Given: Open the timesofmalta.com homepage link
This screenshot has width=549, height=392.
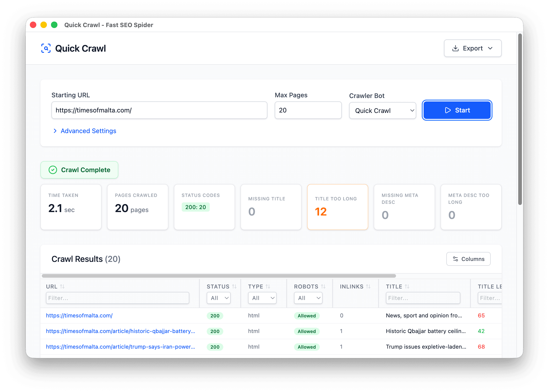Looking at the screenshot, I should [79, 316].
